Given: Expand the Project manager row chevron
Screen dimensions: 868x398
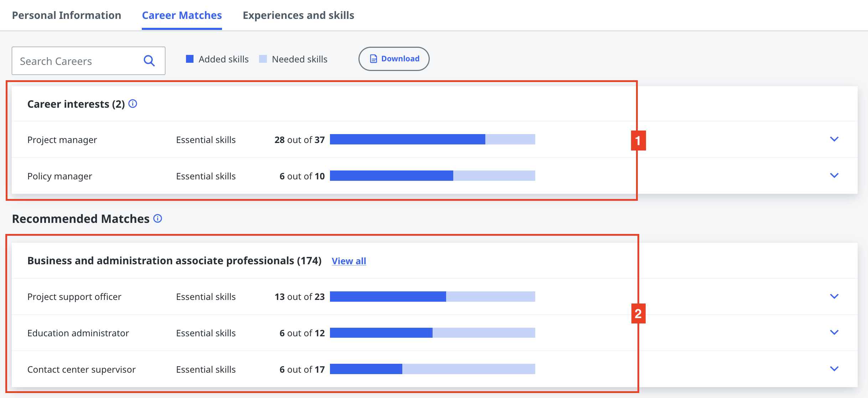Looking at the screenshot, I should 834,139.
